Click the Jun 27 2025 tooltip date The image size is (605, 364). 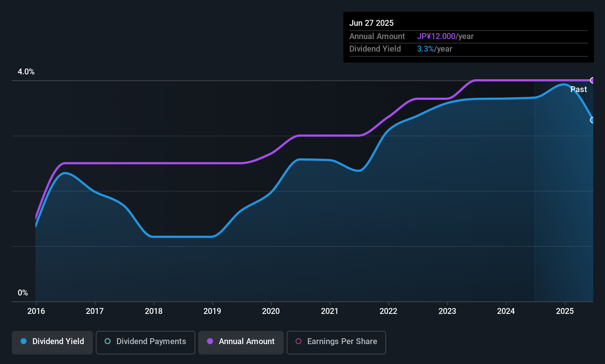(371, 23)
